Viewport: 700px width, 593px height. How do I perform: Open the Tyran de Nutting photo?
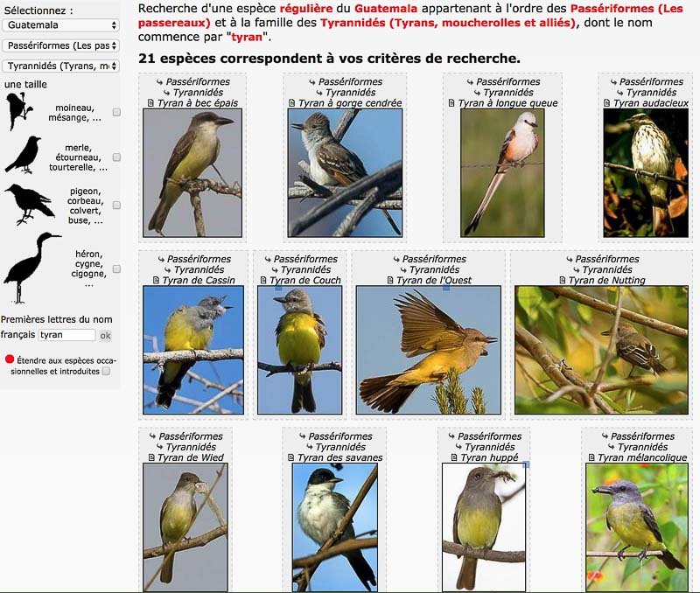pos(601,350)
